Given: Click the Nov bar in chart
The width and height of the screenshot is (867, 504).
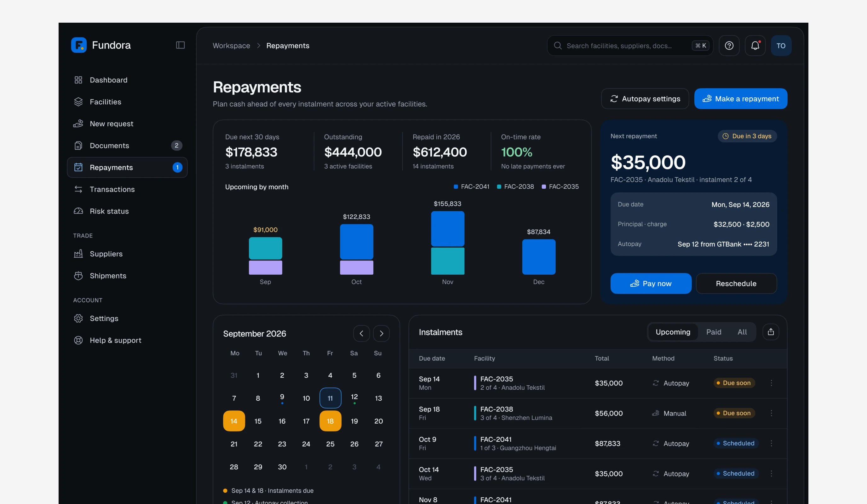Looking at the screenshot, I should [448, 243].
